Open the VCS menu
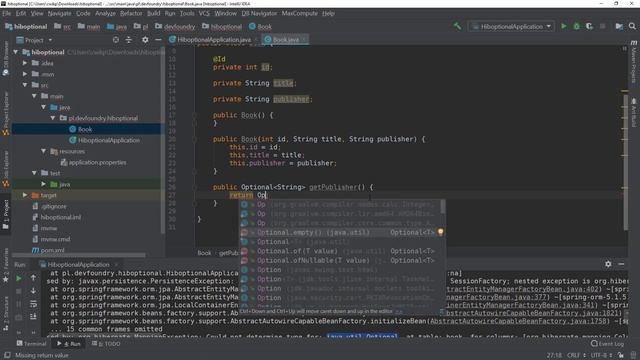 pyautogui.click(x=204, y=13)
